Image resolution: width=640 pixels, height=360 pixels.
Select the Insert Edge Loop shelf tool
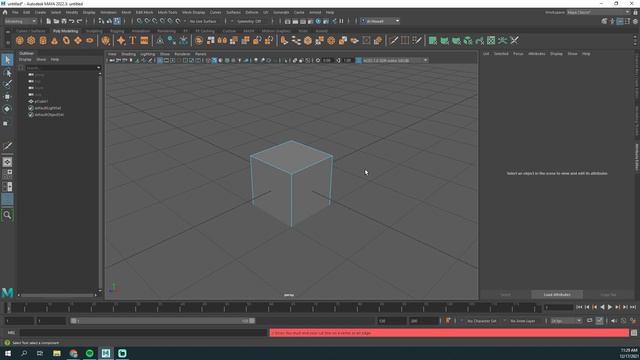click(405, 40)
